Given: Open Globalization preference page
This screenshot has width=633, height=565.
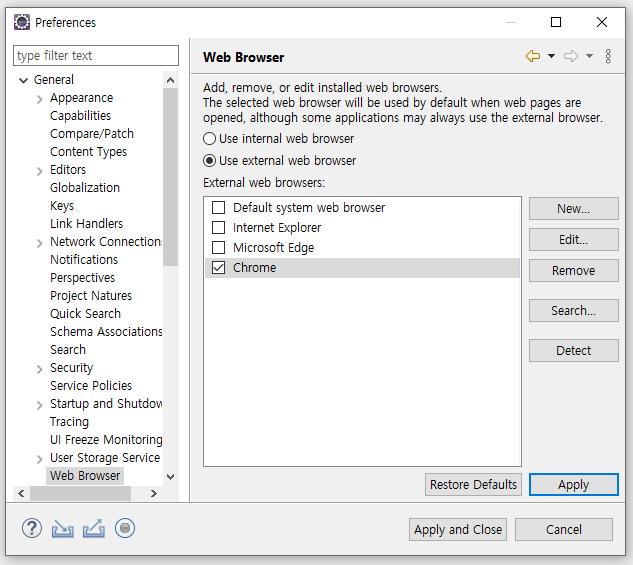Looking at the screenshot, I should point(85,188).
